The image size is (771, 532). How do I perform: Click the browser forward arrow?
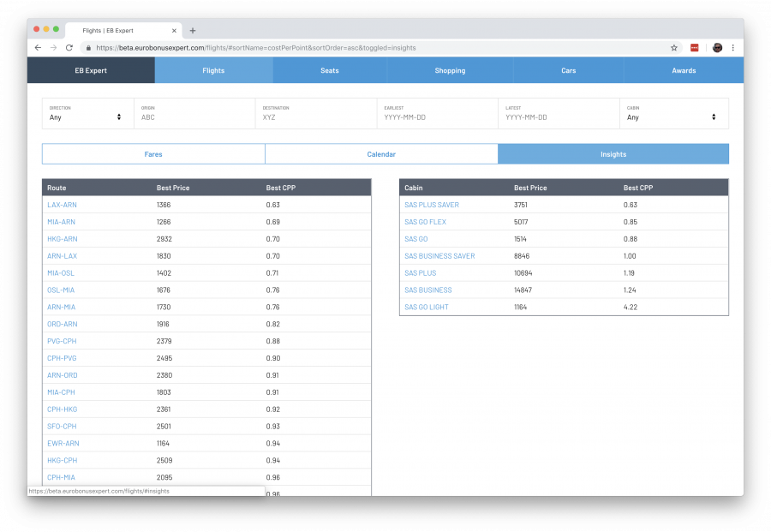point(53,48)
